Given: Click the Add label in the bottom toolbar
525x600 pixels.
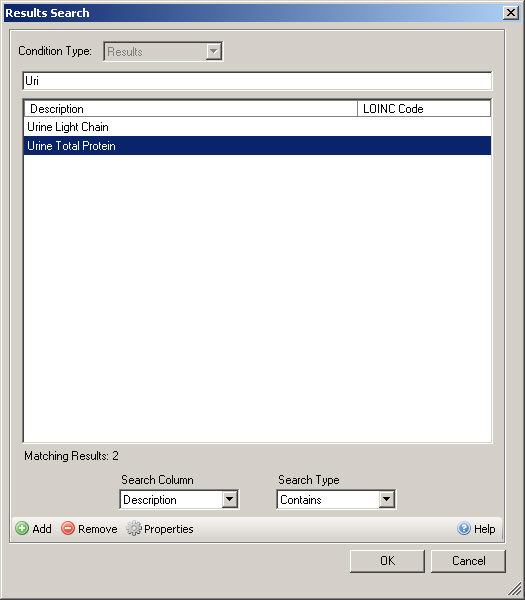Looking at the screenshot, I should 42,529.
